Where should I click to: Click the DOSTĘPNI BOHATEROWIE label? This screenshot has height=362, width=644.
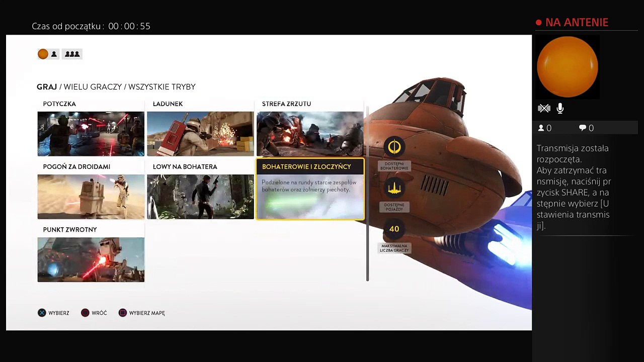point(394,166)
